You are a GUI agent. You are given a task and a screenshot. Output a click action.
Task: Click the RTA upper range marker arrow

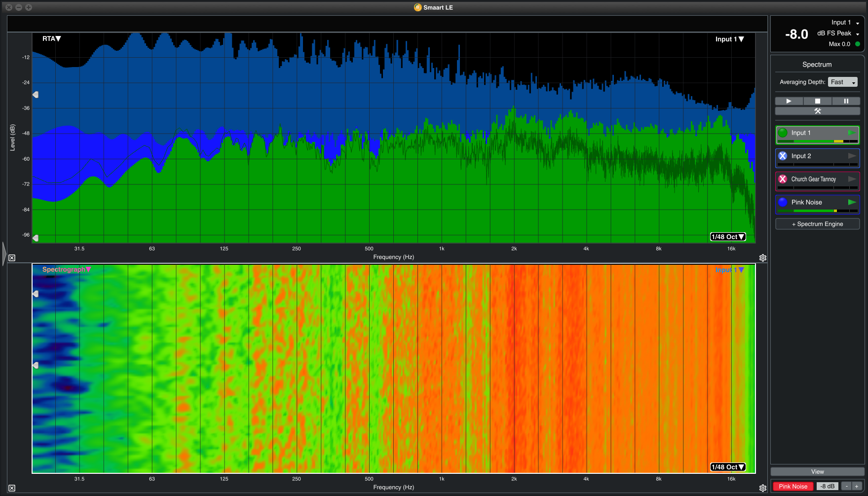point(36,95)
